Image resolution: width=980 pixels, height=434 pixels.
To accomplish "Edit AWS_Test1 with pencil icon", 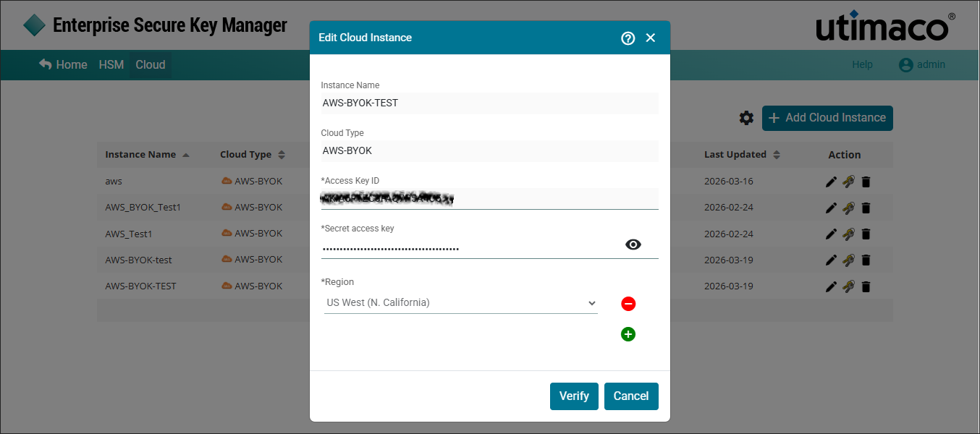I will [x=831, y=234].
